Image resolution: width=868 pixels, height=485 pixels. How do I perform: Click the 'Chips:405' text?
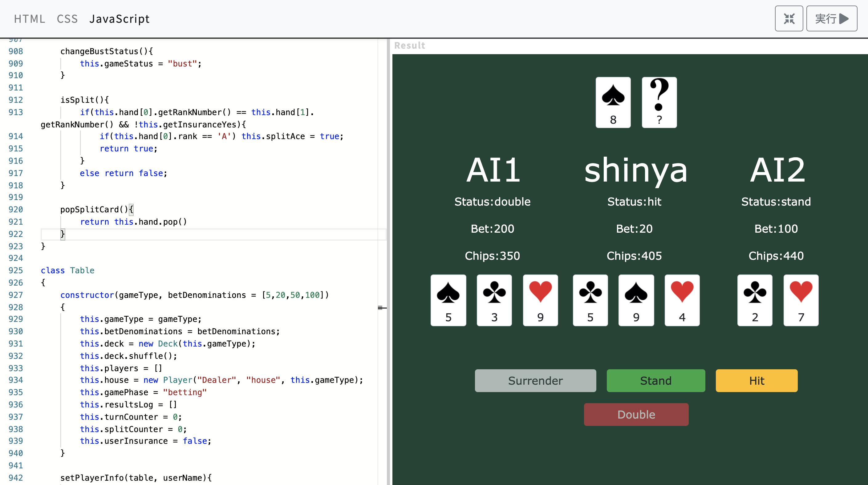[x=634, y=256]
